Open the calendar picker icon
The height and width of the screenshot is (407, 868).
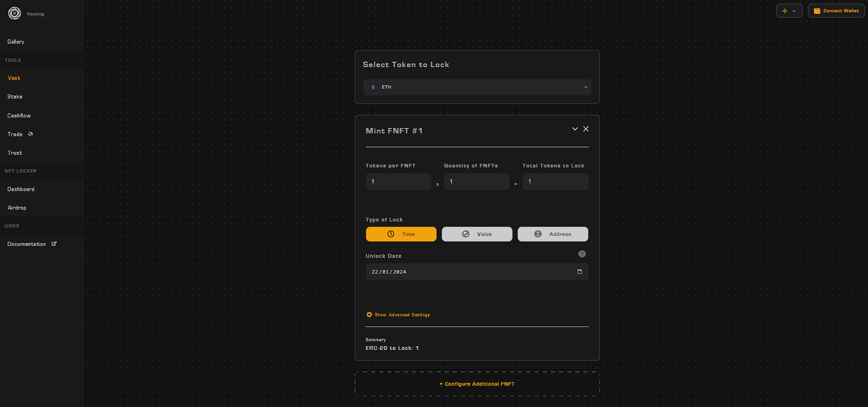[x=579, y=272]
